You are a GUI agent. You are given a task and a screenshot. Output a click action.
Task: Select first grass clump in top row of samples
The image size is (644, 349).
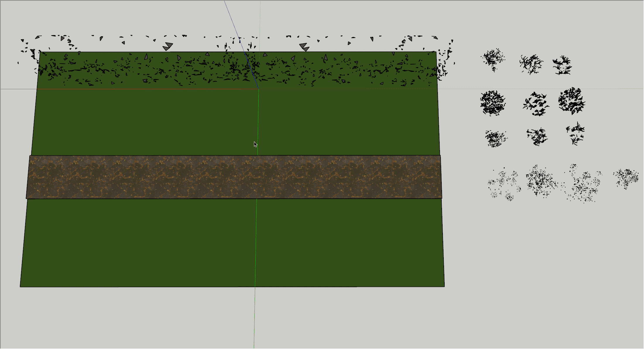[x=493, y=60]
